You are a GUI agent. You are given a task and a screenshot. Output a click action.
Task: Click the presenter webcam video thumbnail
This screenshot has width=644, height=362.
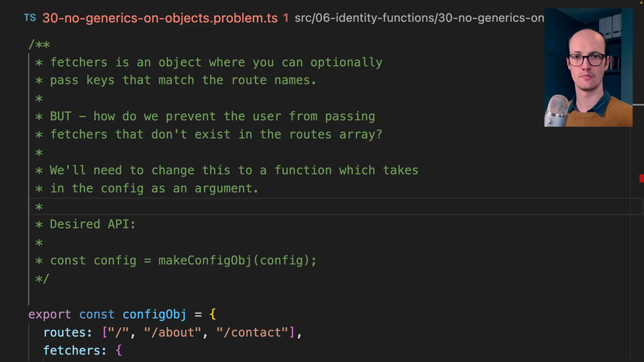588,68
